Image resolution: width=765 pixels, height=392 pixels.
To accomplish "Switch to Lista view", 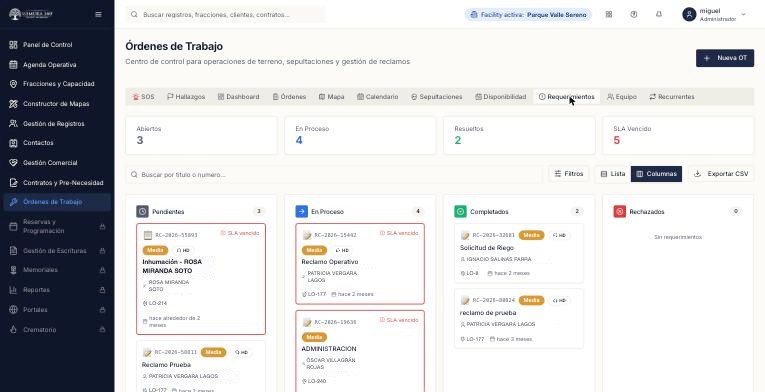I will pyautogui.click(x=613, y=174).
